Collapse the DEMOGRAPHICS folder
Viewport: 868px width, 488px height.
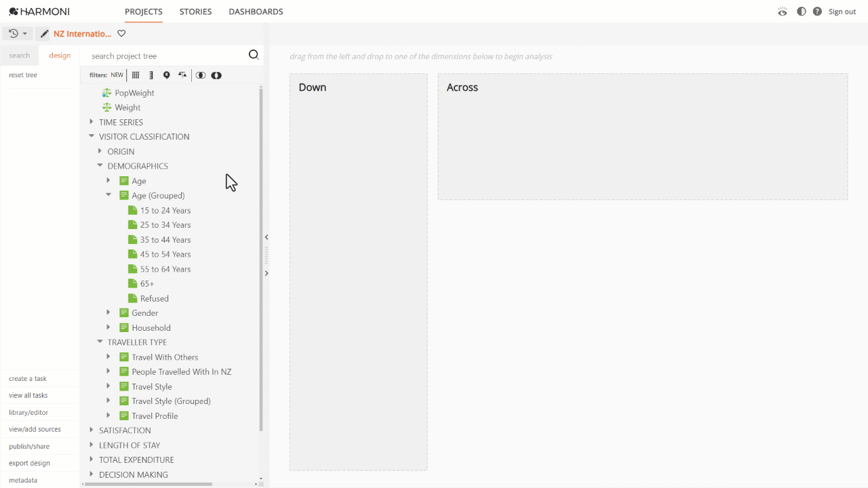(x=100, y=165)
